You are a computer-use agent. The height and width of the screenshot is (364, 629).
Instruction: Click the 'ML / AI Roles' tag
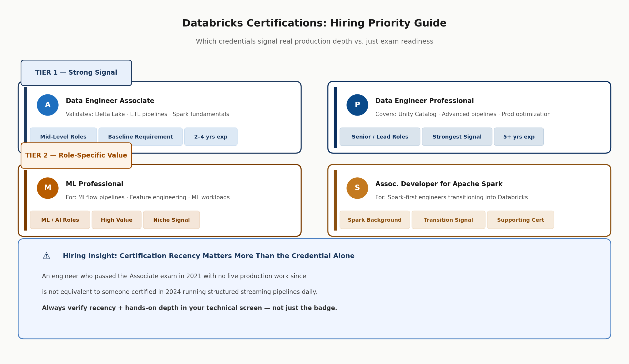60,220
